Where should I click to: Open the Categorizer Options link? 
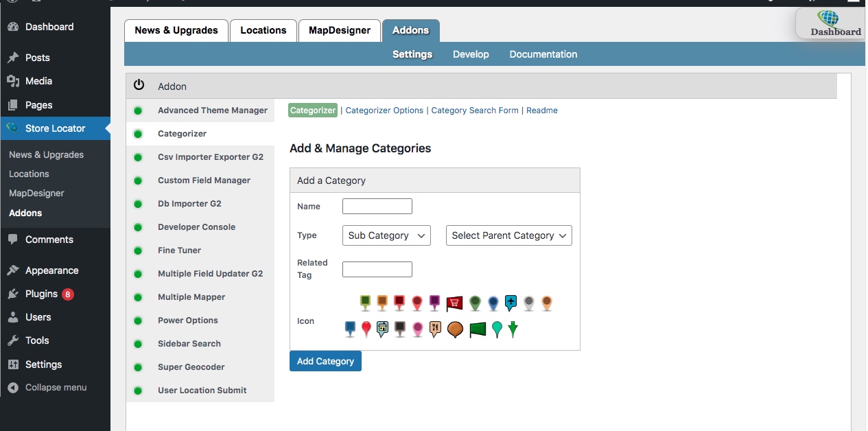coord(384,110)
